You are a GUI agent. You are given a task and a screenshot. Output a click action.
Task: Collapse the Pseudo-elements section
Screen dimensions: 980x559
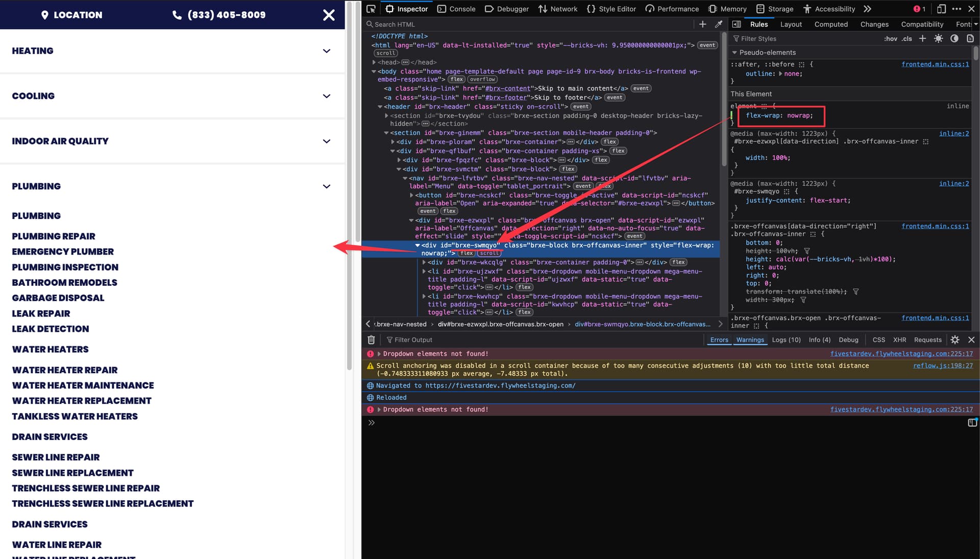[x=734, y=53]
